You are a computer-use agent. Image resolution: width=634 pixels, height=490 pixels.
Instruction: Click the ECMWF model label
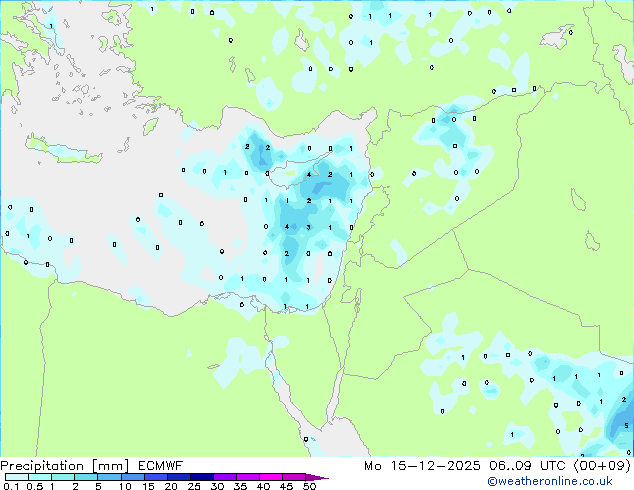pos(160,466)
